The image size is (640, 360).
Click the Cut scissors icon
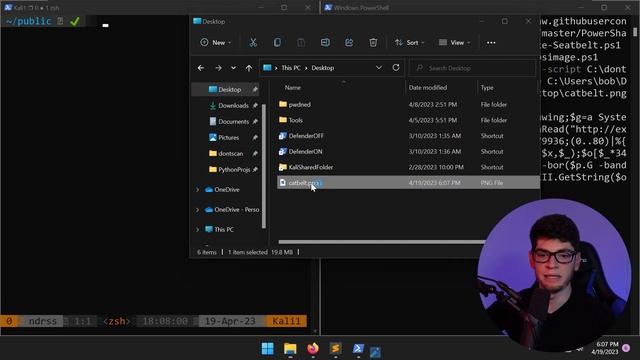pyautogui.click(x=253, y=42)
